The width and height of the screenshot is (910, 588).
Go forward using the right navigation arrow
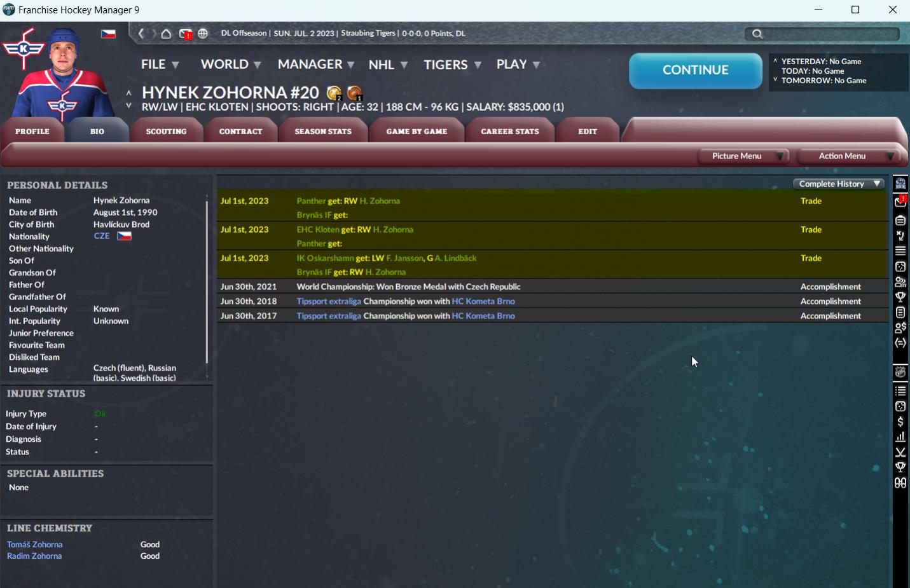pos(153,34)
